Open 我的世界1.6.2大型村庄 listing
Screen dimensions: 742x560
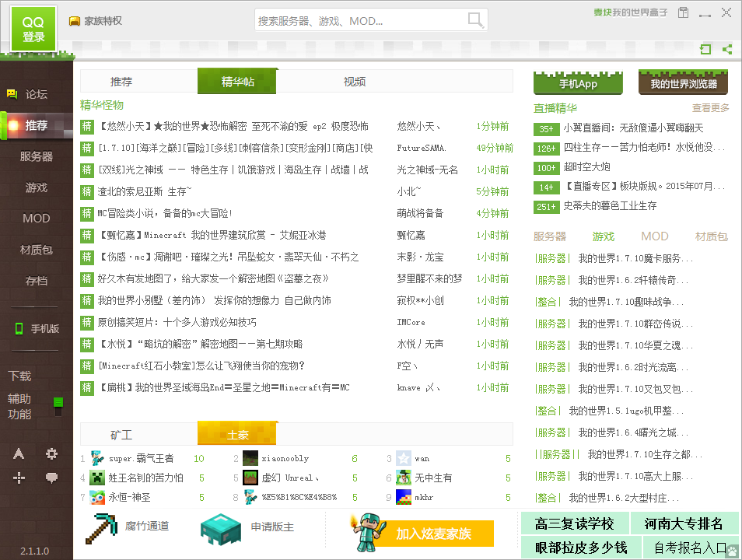624,498
